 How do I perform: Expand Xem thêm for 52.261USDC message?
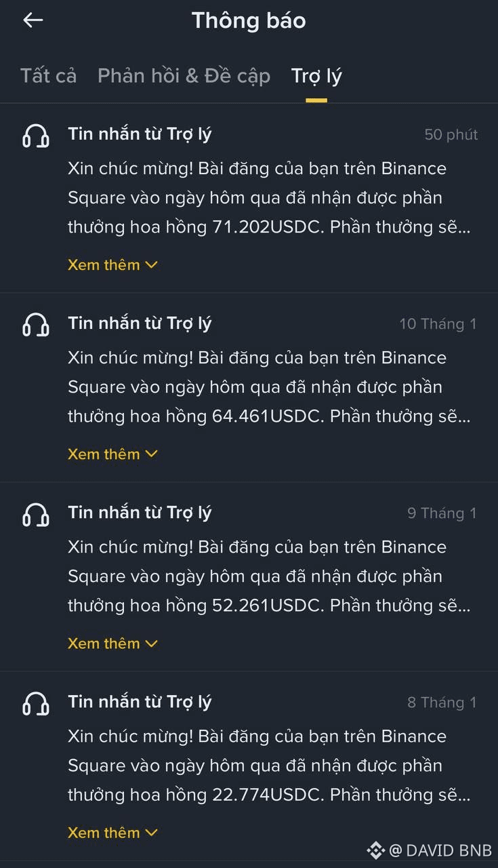[112, 643]
